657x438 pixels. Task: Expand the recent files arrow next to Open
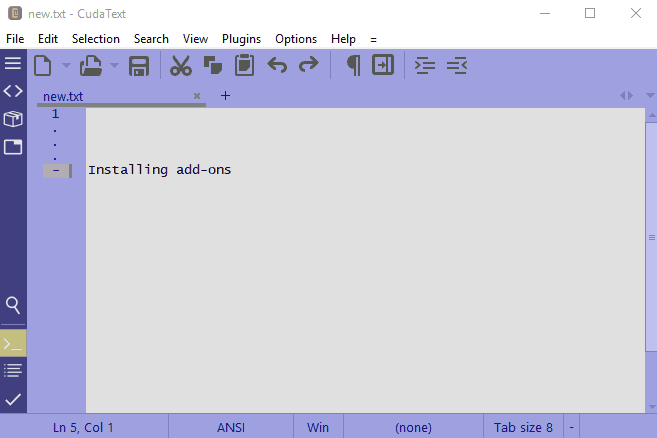click(114, 65)
